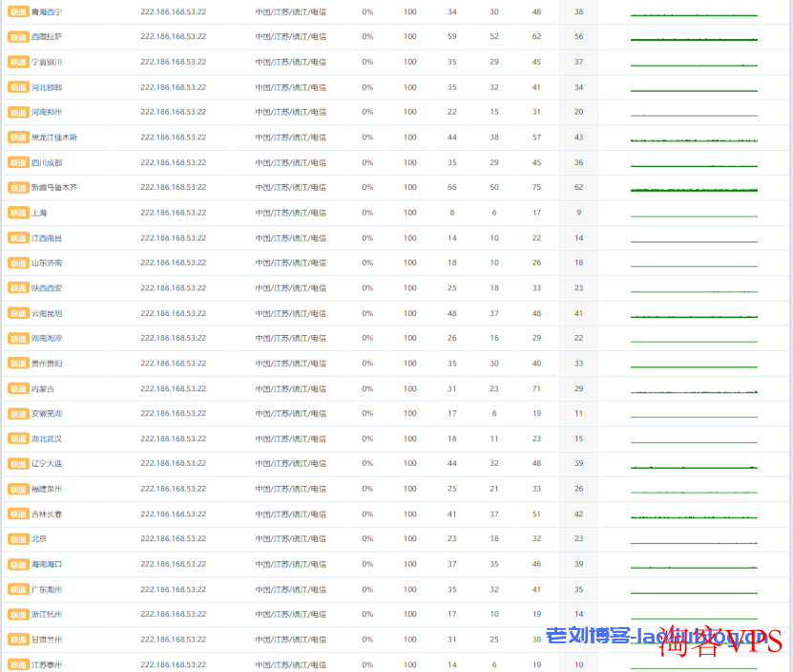Select the 新疆乌鲁木齐 node name
Image resolution: width=793 pixels, height=672 pixels.
pyautogui.click(x=54, y=188)
